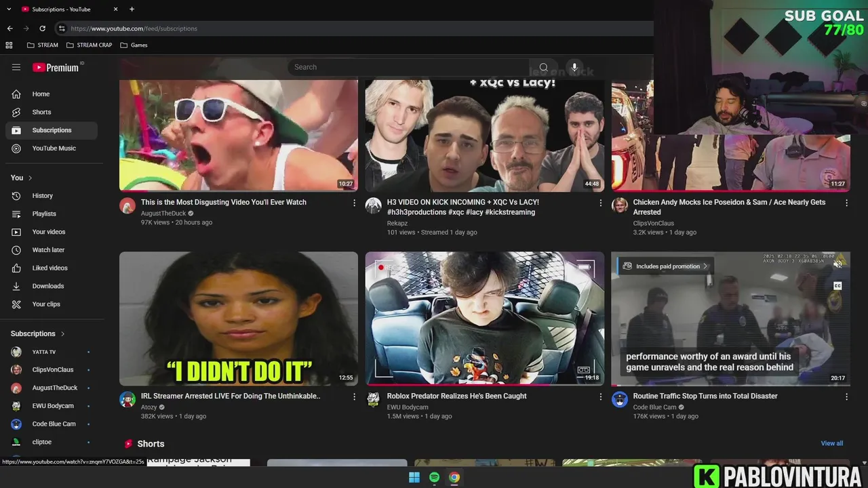Expand the Subscriptions section heading
This screenshot has height=488, width=868.
[38, 334]
